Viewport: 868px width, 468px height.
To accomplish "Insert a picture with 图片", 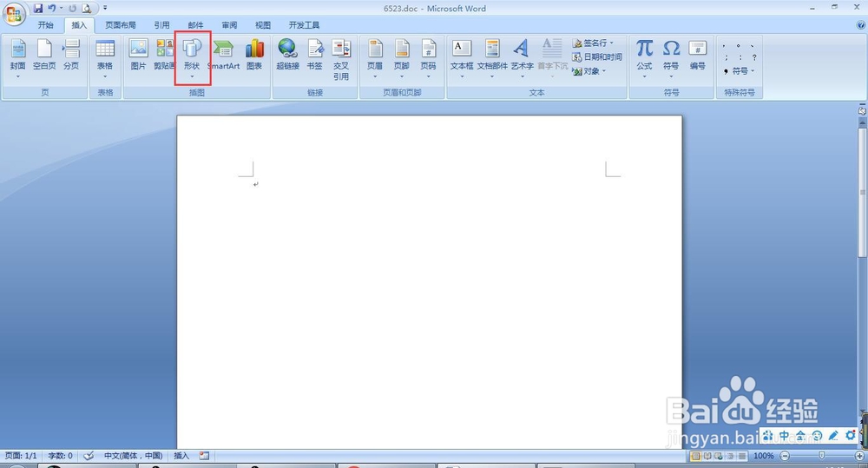I will tap(138, 56).
